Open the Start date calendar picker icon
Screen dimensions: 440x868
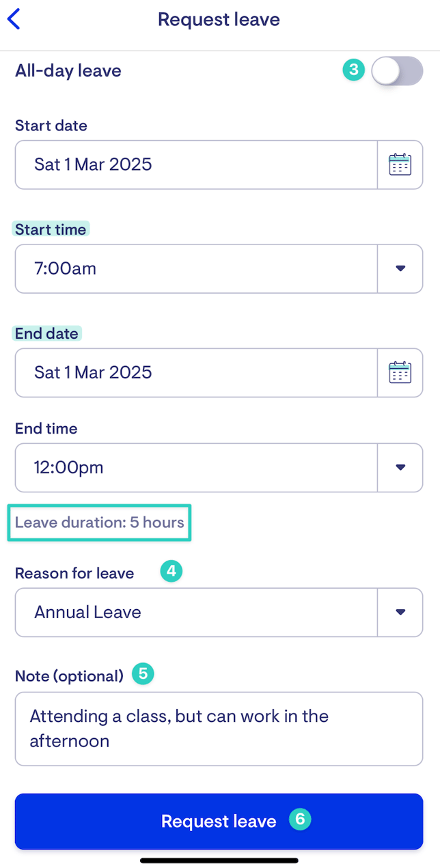pyautogui.click(x=400, y=165)
